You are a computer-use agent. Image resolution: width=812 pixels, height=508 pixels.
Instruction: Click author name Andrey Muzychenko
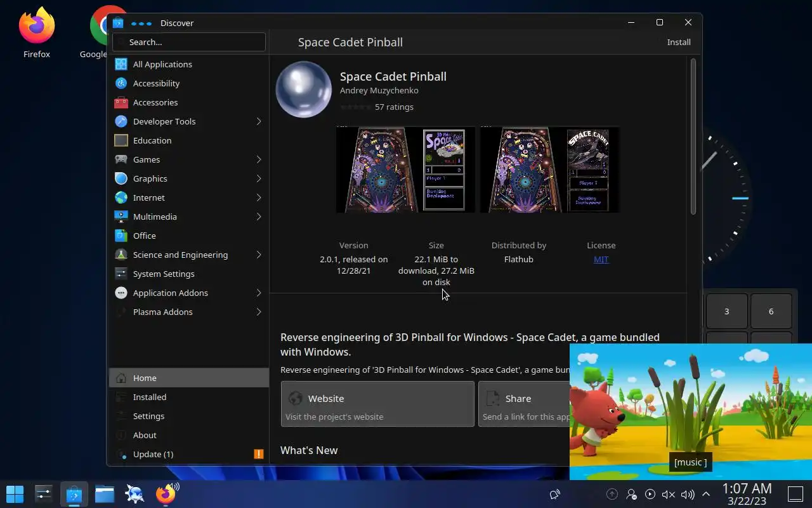coord(379,90)
